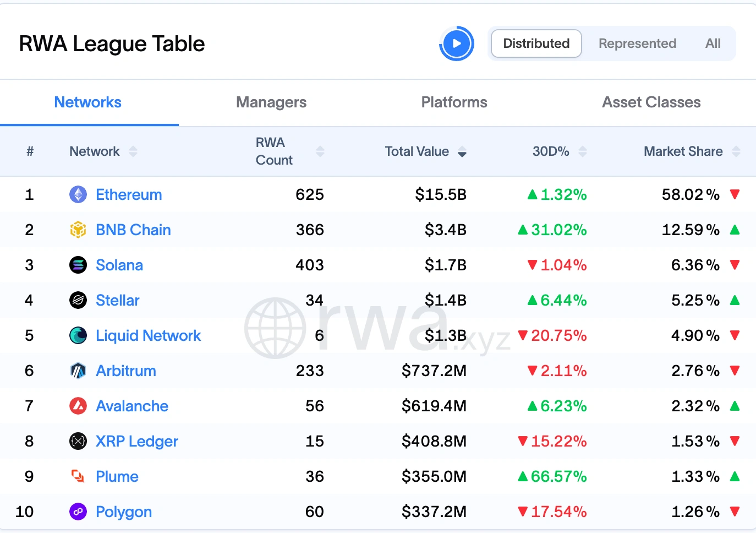The image size is (756, 533).
Task: Open the XRP Ledger link
Action: tap(136, 441)
